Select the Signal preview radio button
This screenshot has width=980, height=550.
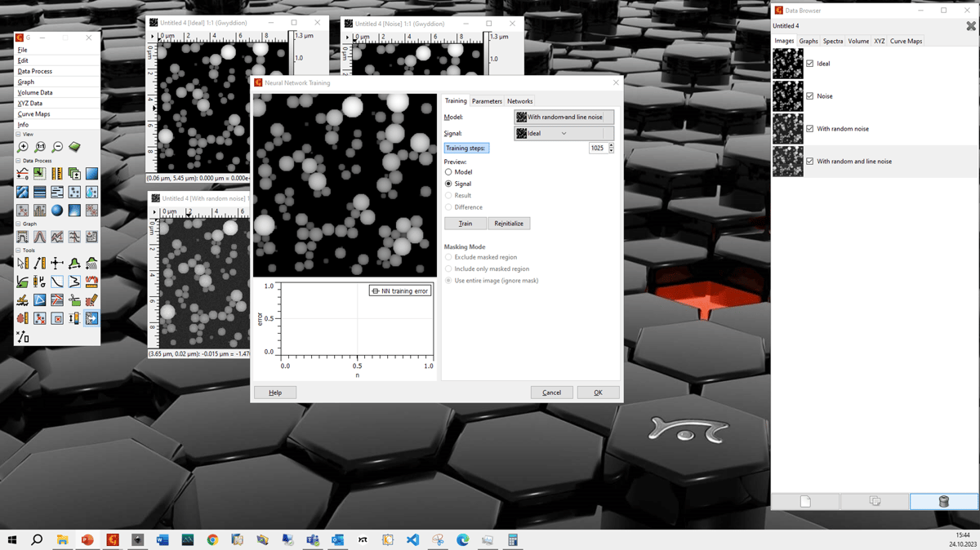[x=448, y=184]
